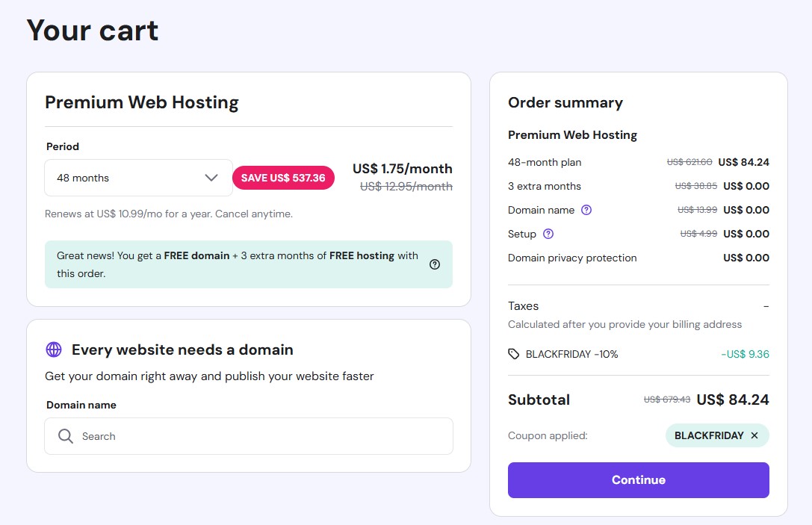Click the help icon beside Setup

(548, 234)
